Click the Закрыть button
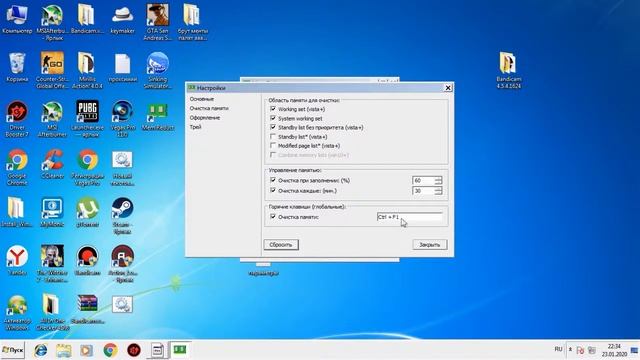This screenshot has width=640, height=360. (x=430, y=245)
